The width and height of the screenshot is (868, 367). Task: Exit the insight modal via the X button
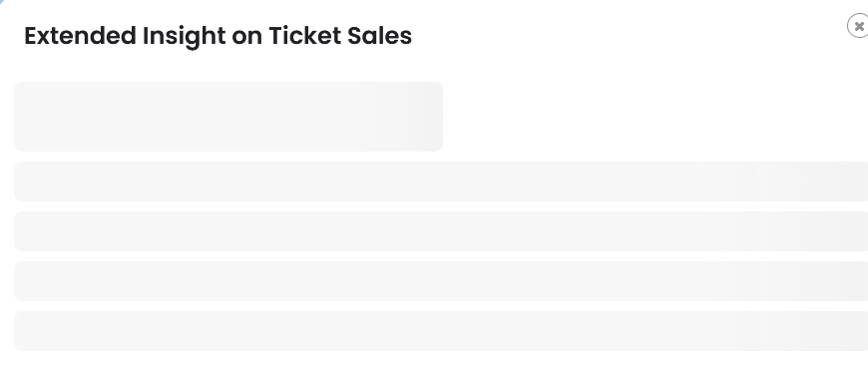pos(859,26)
